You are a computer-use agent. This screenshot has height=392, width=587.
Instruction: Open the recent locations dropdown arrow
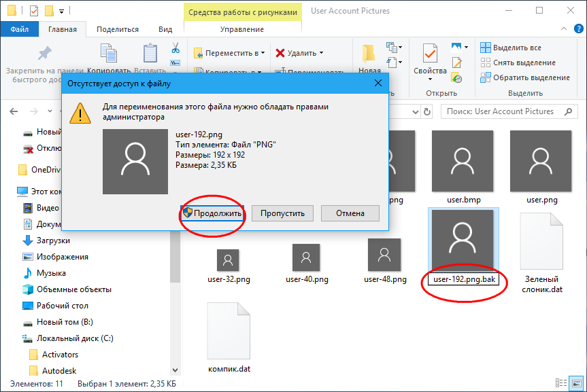pos(50,111)
